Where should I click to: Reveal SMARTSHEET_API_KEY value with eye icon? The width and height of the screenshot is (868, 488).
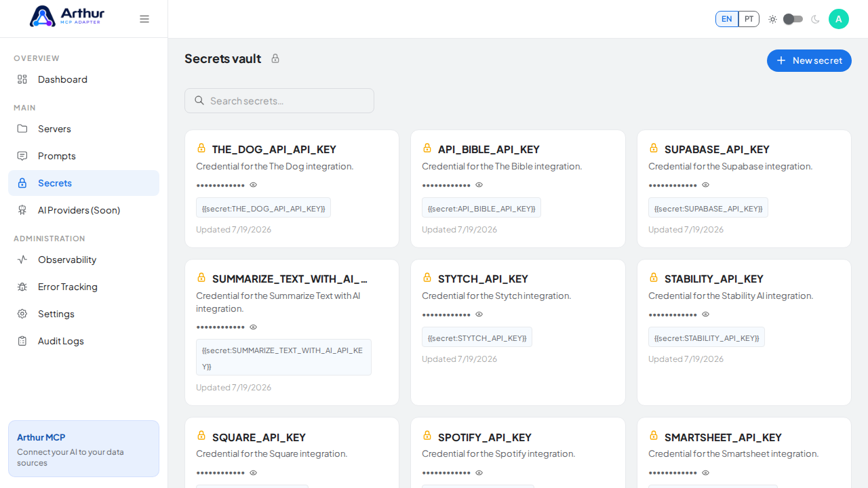[706, 472]
